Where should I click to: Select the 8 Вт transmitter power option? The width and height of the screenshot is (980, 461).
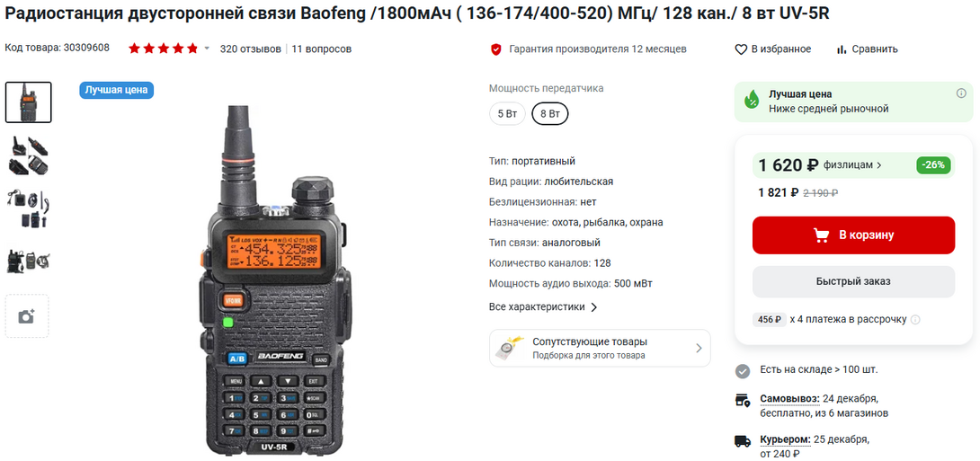(550, 114)
